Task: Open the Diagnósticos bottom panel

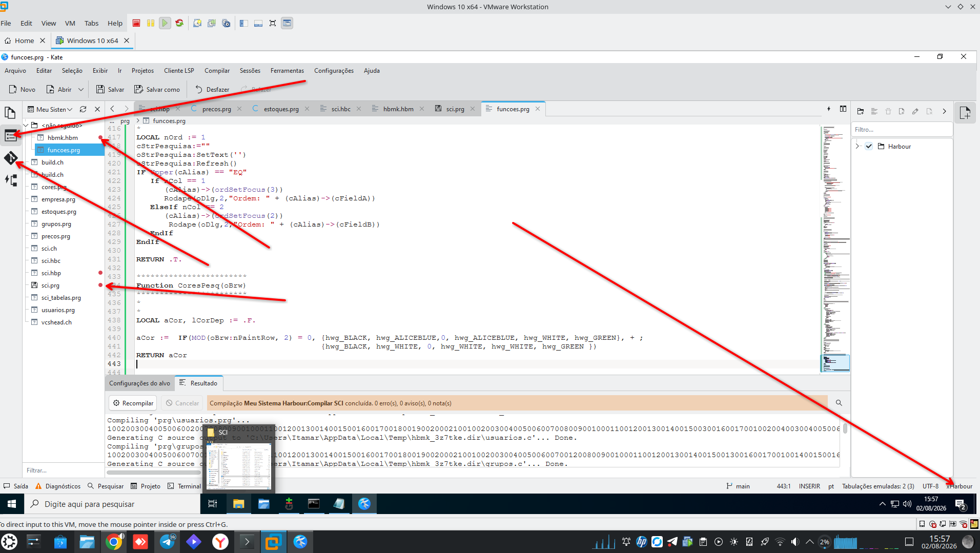Action: 57,486
